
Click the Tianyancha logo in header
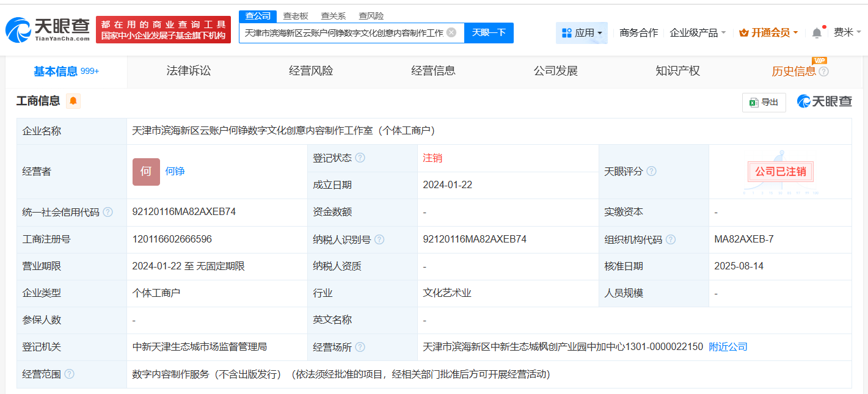48,29
